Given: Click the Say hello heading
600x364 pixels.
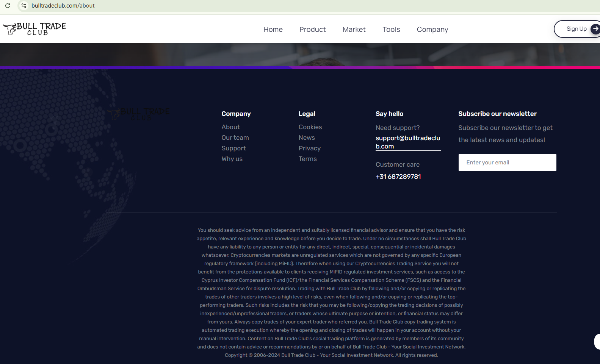Looking at the screenshot, I should coord(390,114).
